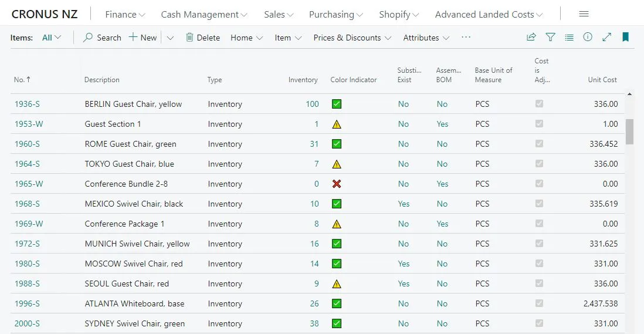Click the bookmark icon
The image size is (644, 334).
tap(625, 37)
